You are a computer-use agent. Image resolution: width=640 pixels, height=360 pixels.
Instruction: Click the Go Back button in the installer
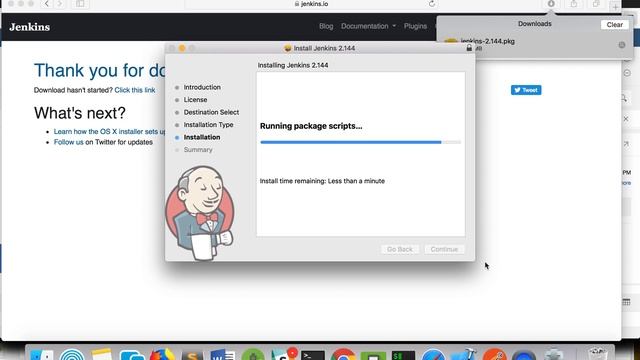click(x=400, y=249)
